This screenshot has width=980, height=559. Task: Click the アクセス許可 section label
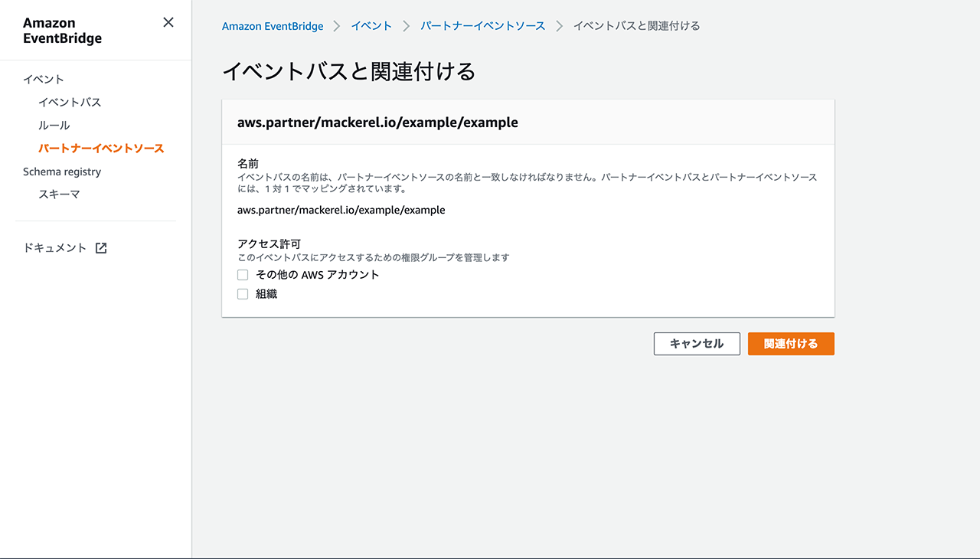(269, 244)
